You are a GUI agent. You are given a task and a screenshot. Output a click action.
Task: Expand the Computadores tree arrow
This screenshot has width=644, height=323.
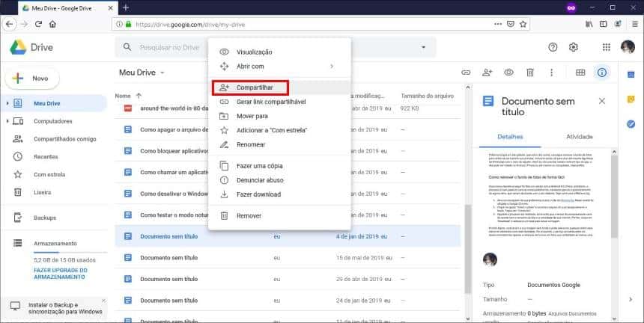[x=7, y=121]
